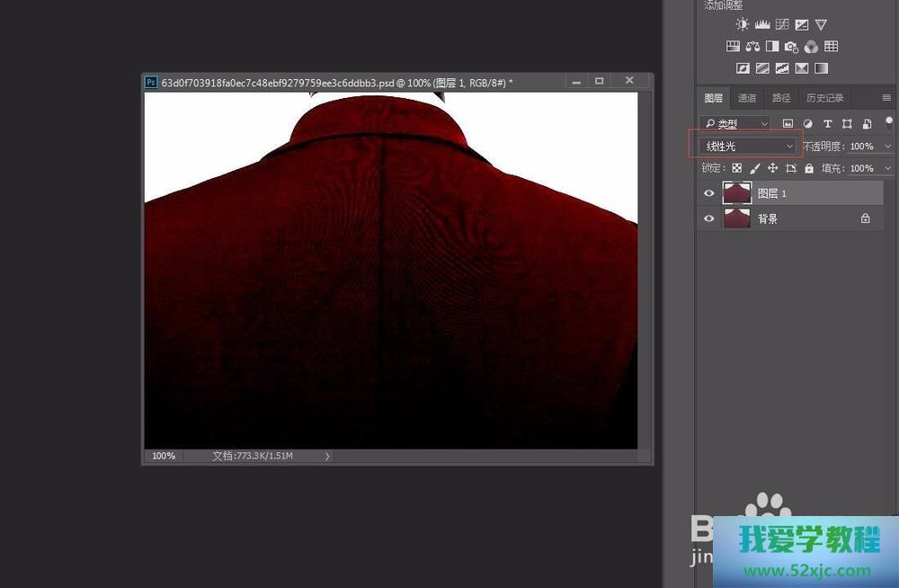Add a Photo Filter adjustment
The height and width of the screenshot is (588, 899).
791,47
